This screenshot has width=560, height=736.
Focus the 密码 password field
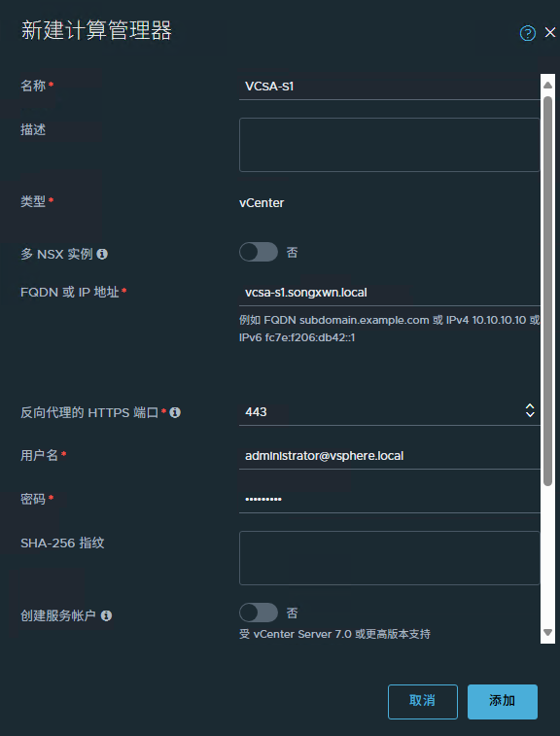tap(390, 499)
